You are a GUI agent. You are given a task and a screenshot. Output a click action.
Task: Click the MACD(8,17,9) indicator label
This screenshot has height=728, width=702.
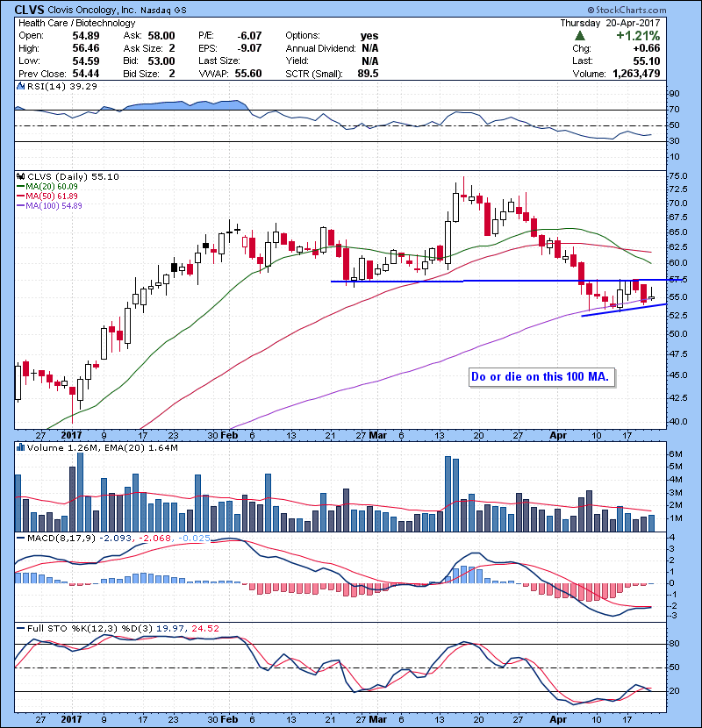tap(61, 539)
